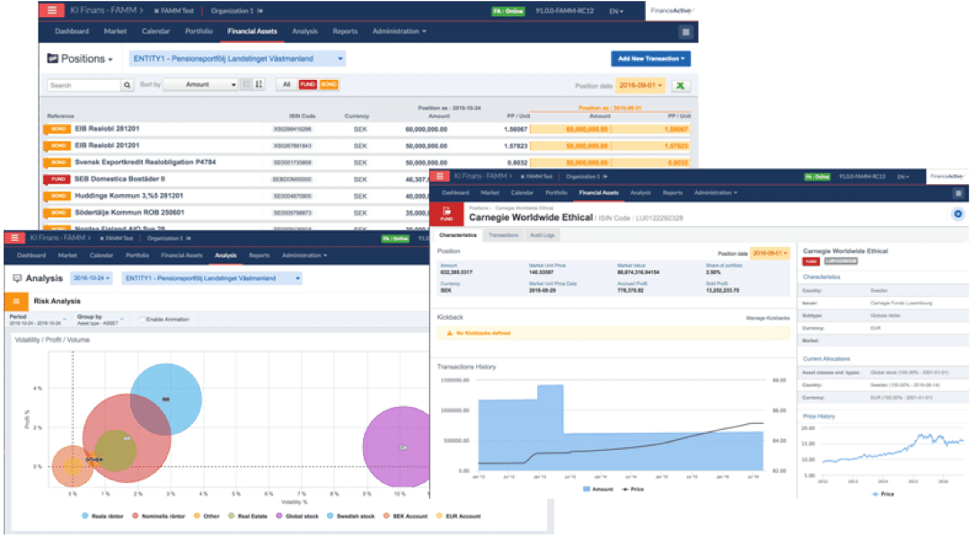Click search magnifier icon in Positions window

127,85
